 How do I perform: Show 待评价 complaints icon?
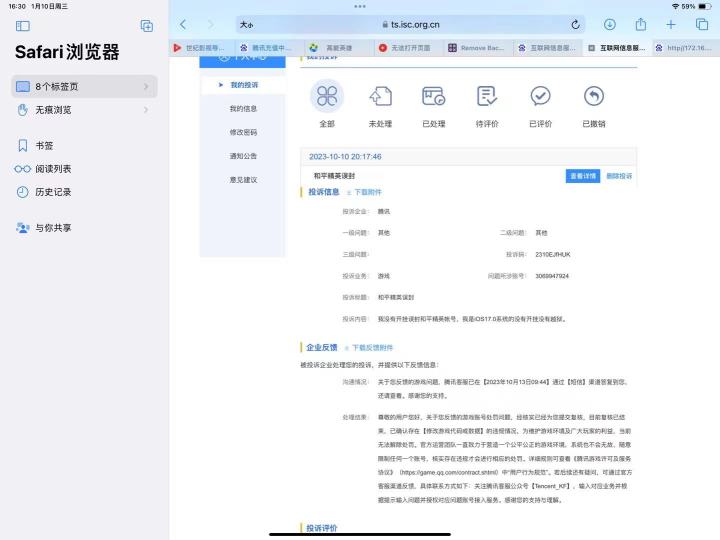(487, 96)
